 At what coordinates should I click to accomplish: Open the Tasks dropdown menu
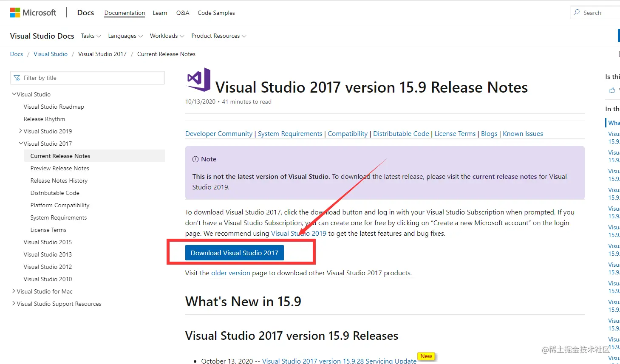pyautogui.click(x=91, y=36)
